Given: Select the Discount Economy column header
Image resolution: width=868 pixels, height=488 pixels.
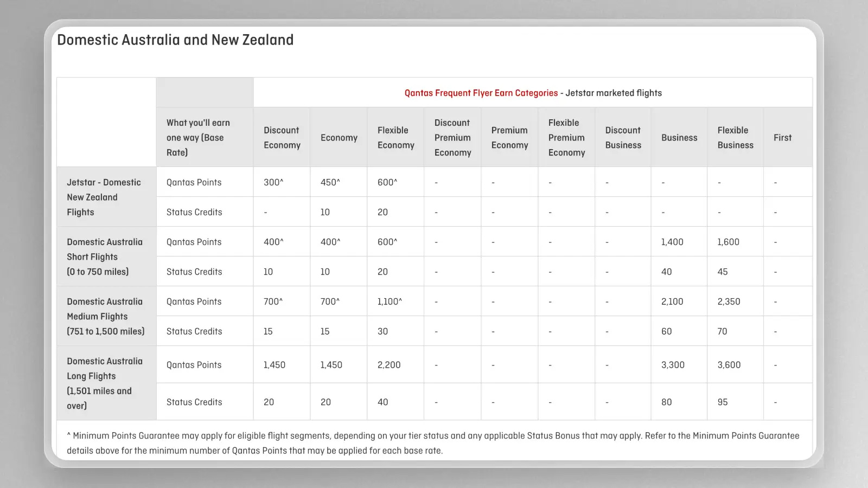Looking at the screenshot, I should coord(282,137).
